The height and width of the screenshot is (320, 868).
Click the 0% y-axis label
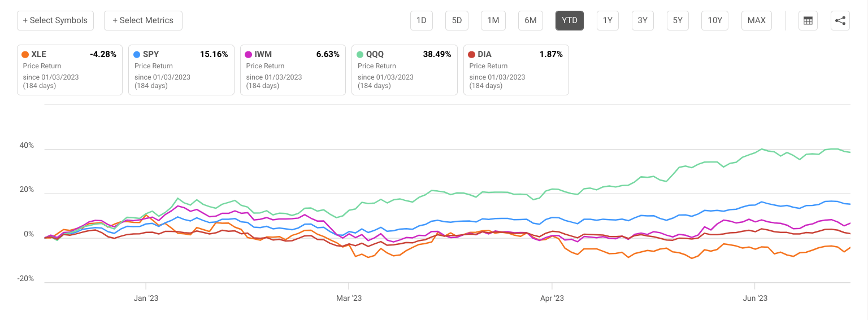click(x=30, y=235)
